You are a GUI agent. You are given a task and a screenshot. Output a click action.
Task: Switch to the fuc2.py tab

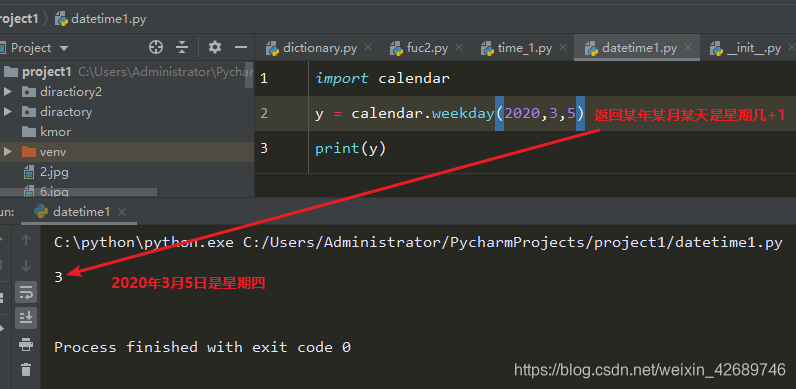tap(419, 48)
